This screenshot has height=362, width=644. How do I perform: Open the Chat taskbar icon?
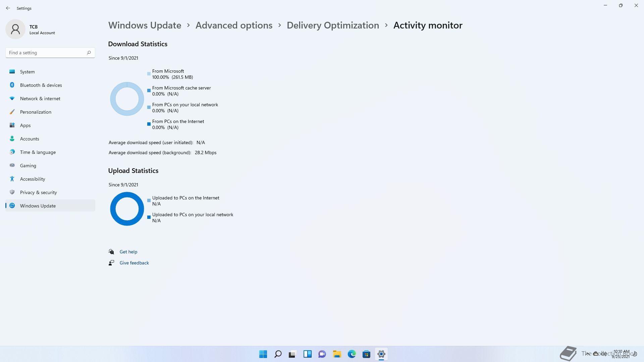click(x=322, y=354)
